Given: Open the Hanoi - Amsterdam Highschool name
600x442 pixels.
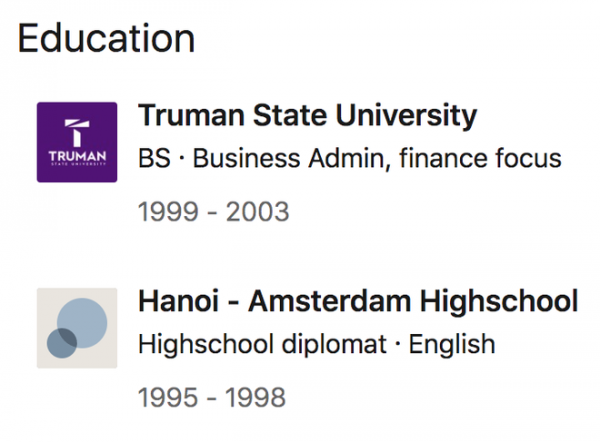Looking at the screenshot, I should pyautogui.click(x=358, y=302).
